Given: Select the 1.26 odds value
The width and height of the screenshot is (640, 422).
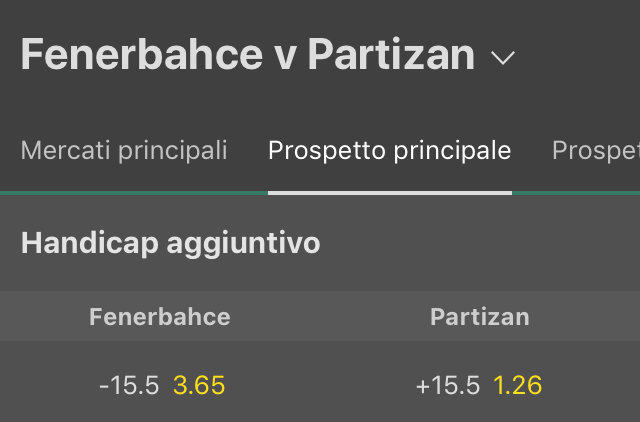Looking at the screenshot, I should pos(517,385).
